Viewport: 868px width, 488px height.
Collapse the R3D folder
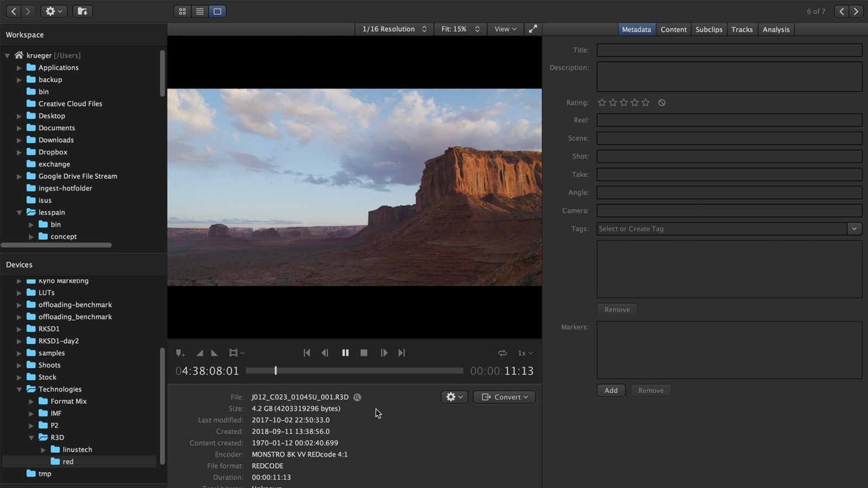(31, 438)
